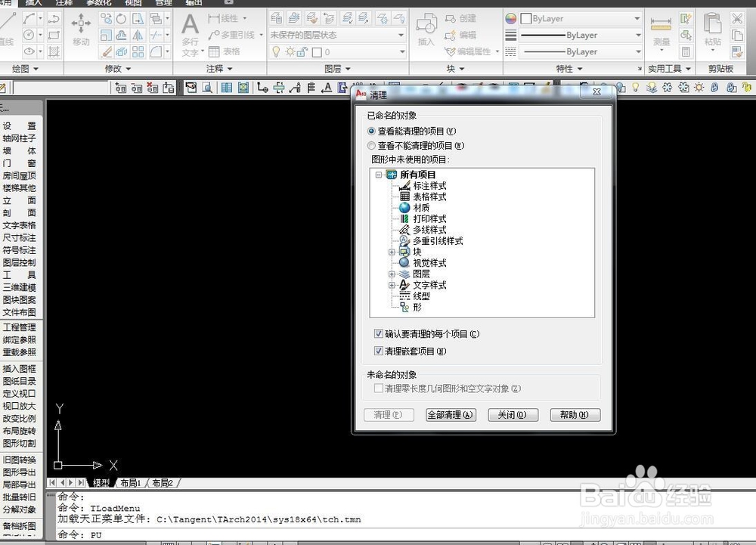Open the 未保存的图层状态 layer state dropdown
Image resolution: width=756 pixels, height=545 pixels.
pyautogui.click(x=401, y=35)
